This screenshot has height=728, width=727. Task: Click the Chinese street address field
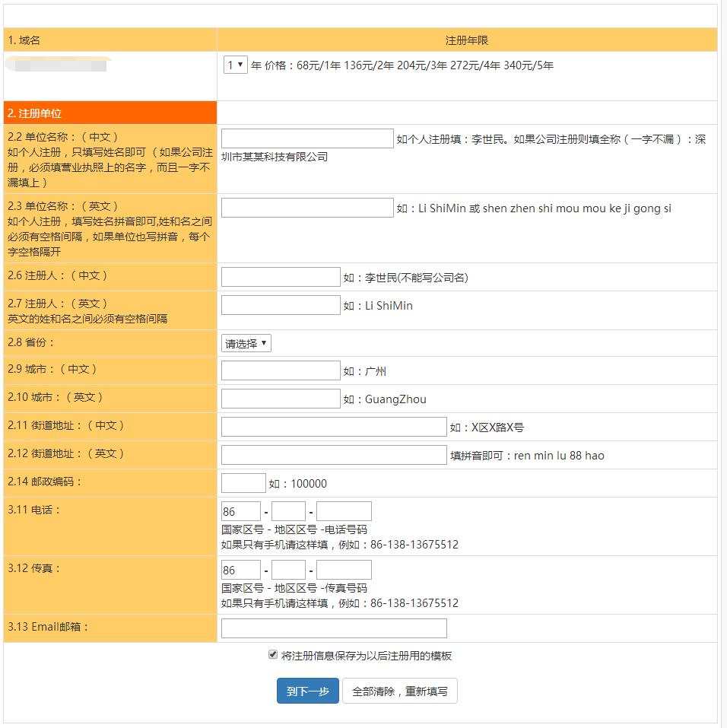(x=333, y=427)
